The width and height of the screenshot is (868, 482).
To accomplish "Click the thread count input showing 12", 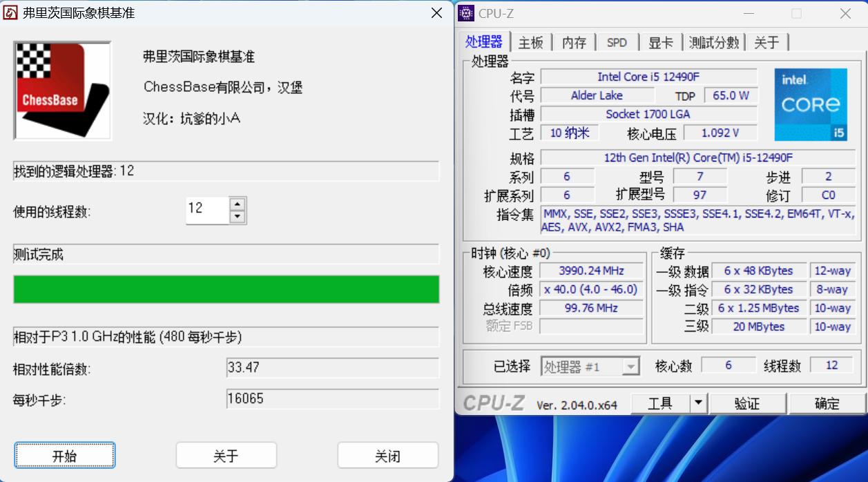I will coord(207,210).
